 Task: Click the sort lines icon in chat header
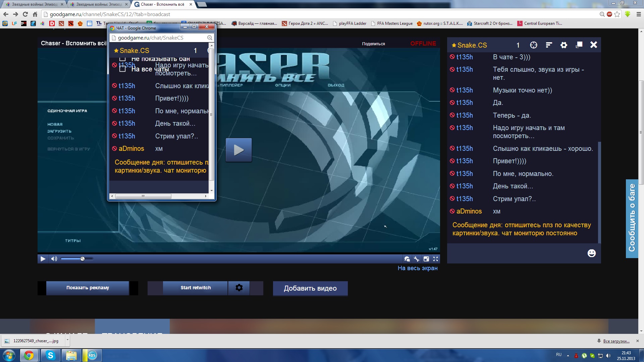549,45
